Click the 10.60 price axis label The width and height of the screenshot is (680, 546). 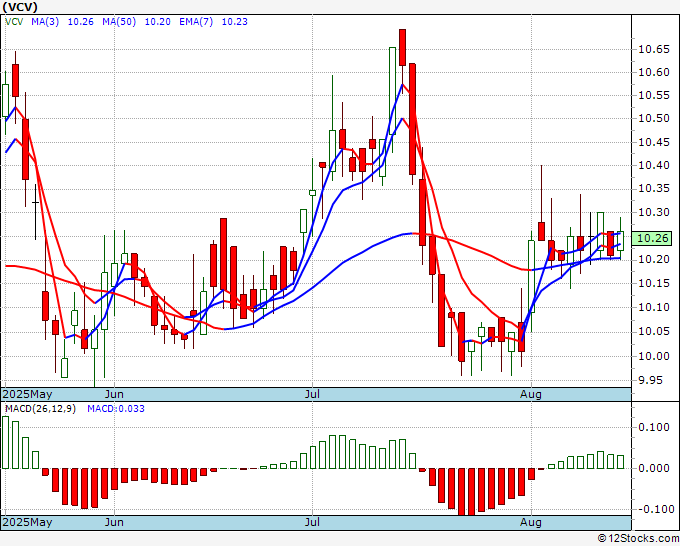[x=654, y=72]
